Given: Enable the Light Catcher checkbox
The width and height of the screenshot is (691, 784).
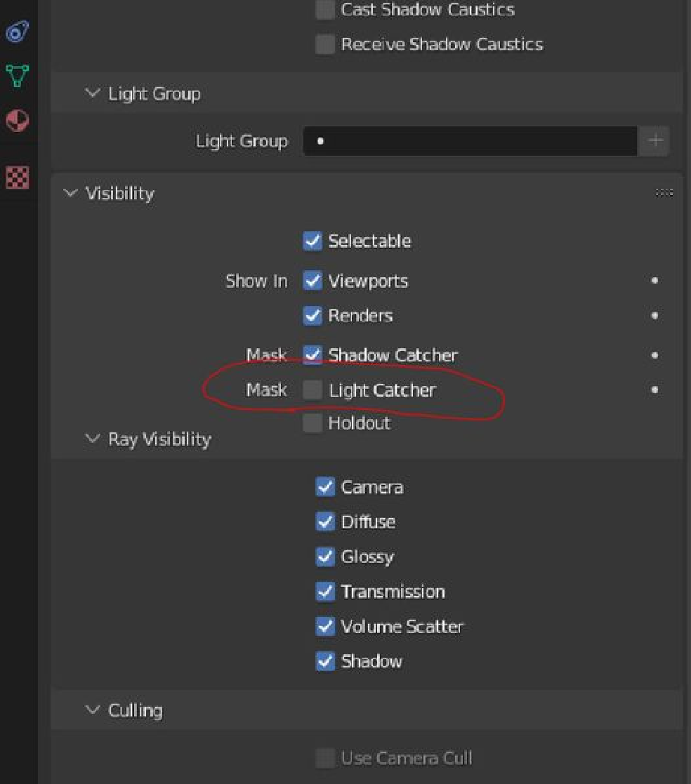Looking at the screenshot, I should click(312, 390).
